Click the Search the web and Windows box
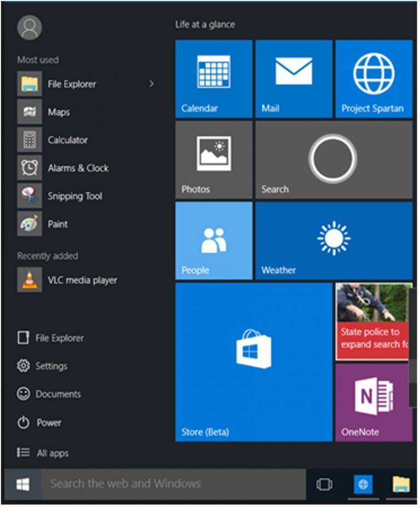 click(173, 484)
